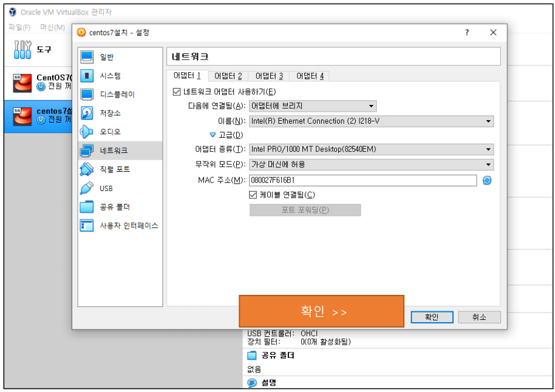Select the 사용자 인터페이스 icon
Viewport: 555px width, 392px height.
point(87,226)
